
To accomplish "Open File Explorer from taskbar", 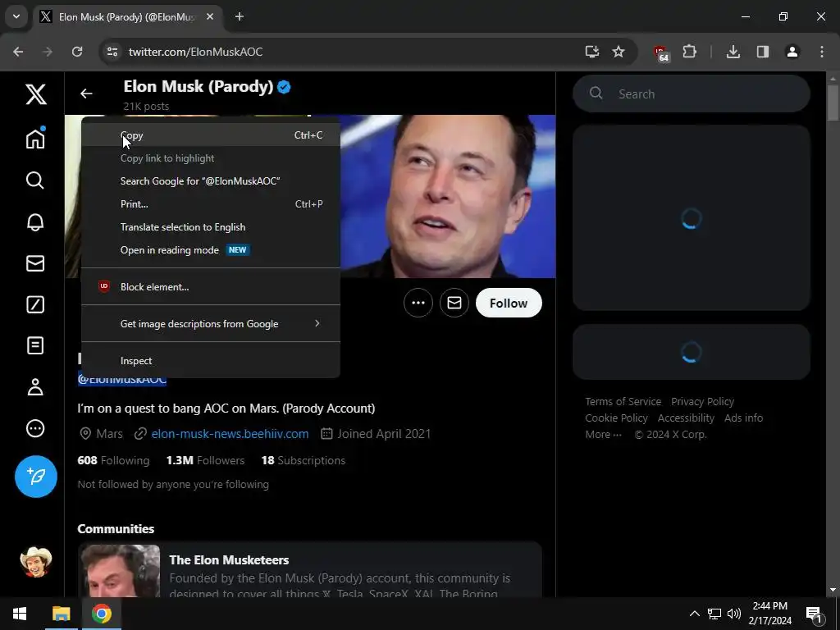I will tap(61, 614).
